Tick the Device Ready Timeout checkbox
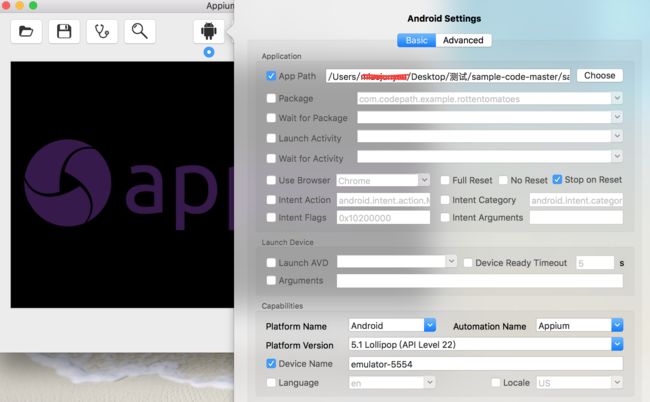Image resolution: width=650 pixels, height=402 pixels. tap(468, 263)
